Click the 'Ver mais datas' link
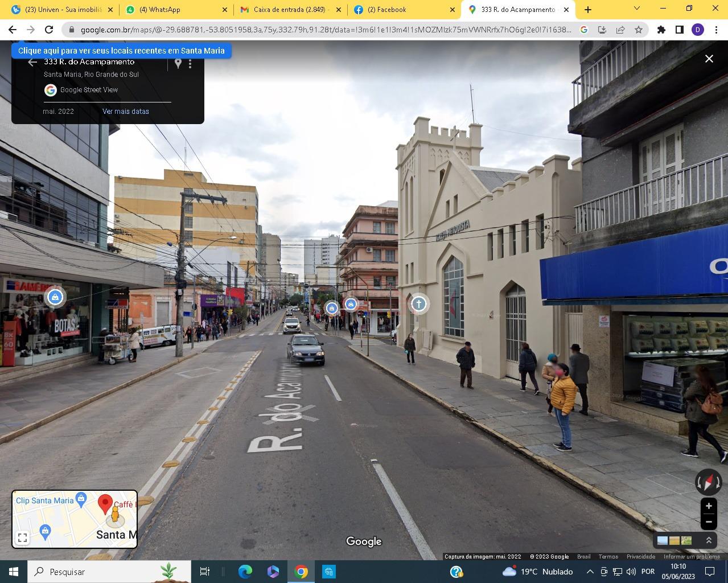Image resolution: width=728 pixels, height=583 pixels. pos(125,111)
